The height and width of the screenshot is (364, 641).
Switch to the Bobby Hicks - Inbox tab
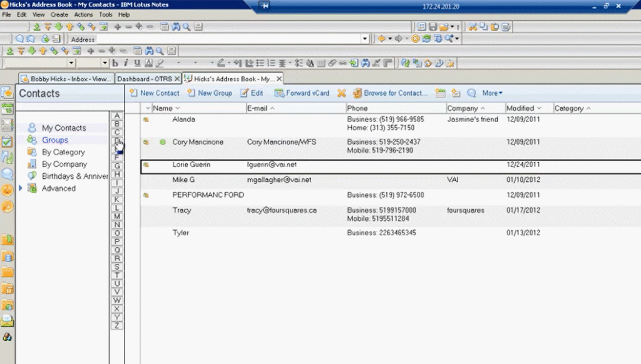pos(66,79)
